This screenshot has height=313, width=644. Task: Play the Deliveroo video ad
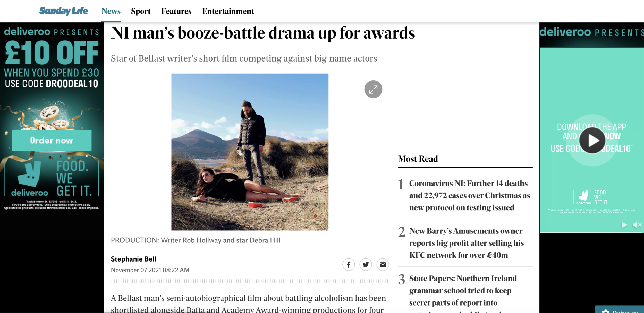click(x=592, y=141)
